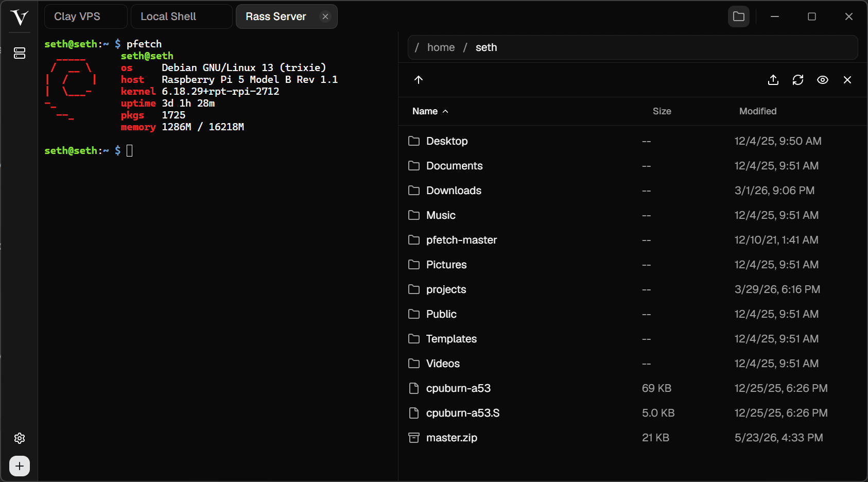Close the file browser panel

click(847, 80)
